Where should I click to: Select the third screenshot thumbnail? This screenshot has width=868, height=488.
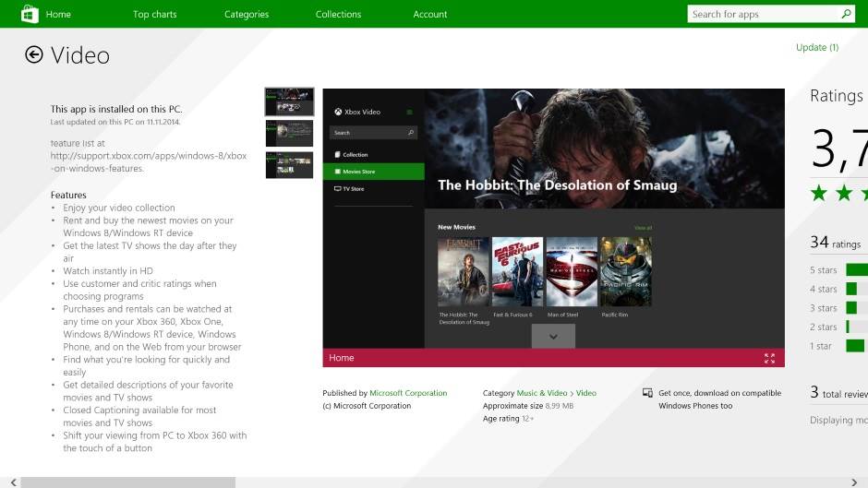(x=289, y=165)
